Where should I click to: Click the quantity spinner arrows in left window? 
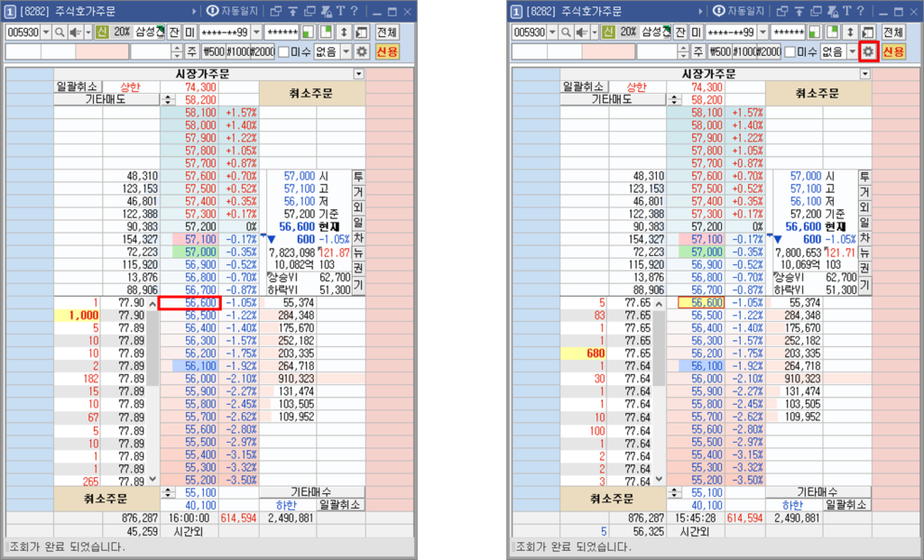click(x=177, y=51)
